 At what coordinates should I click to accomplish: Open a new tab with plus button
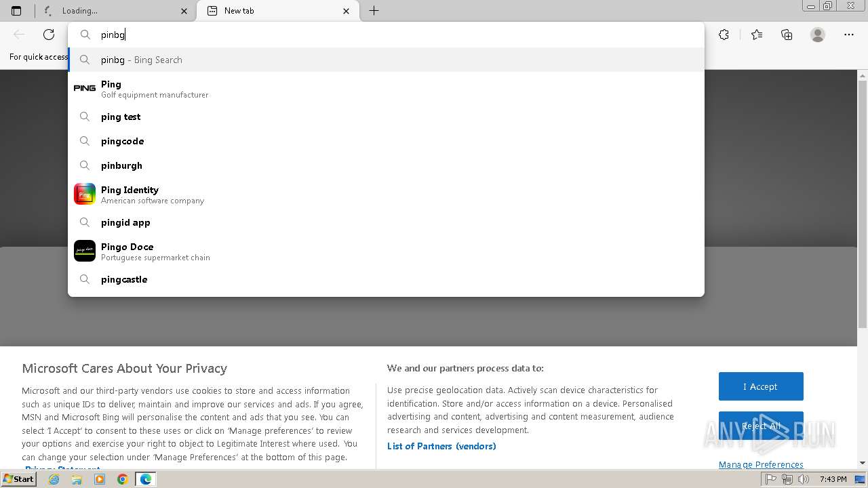[374, 11]
